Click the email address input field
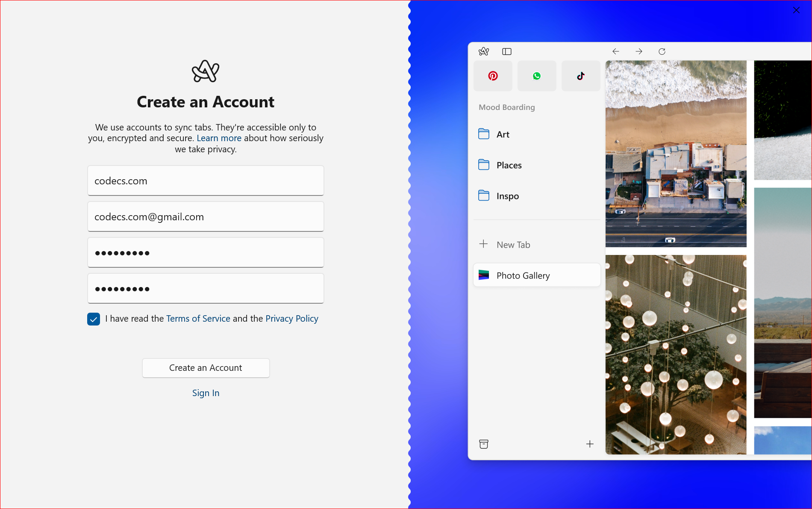The height and width of the screenshot is (509, 812). click(x=206, y=216)
